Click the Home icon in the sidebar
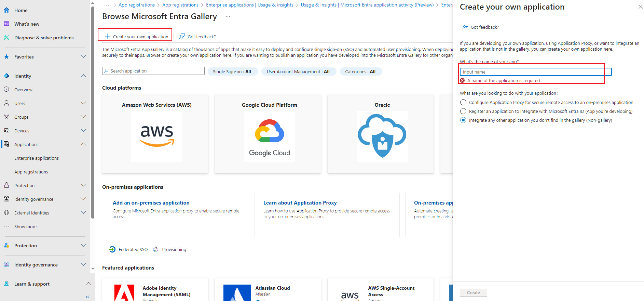The width and height of the screenshot is (644, 301). click(6, 10)
